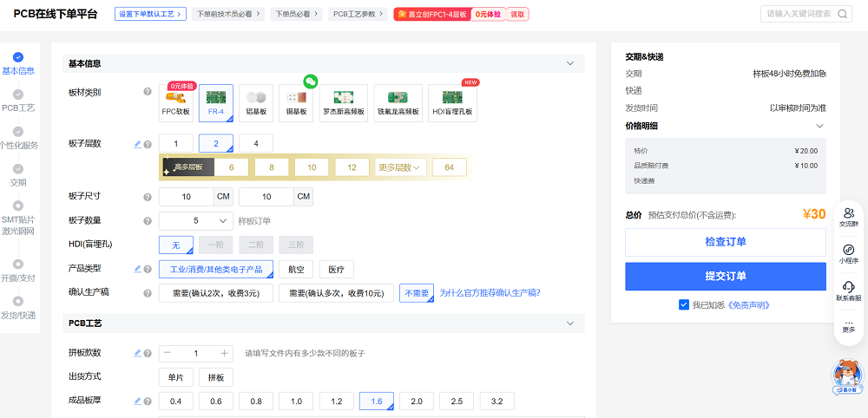
Task: Jump to 交期 sidebar step
Action: click(18, 175)
